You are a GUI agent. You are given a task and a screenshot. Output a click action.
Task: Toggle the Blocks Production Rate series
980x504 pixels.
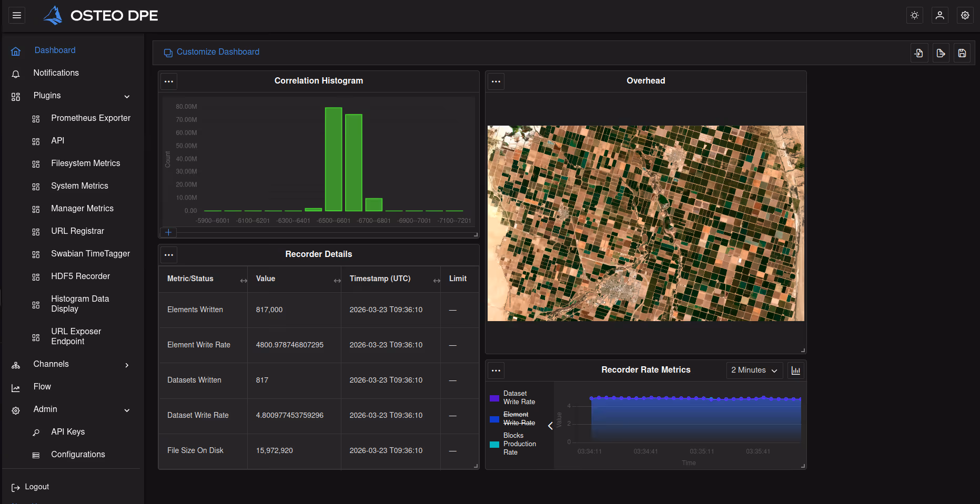point(520,444)
